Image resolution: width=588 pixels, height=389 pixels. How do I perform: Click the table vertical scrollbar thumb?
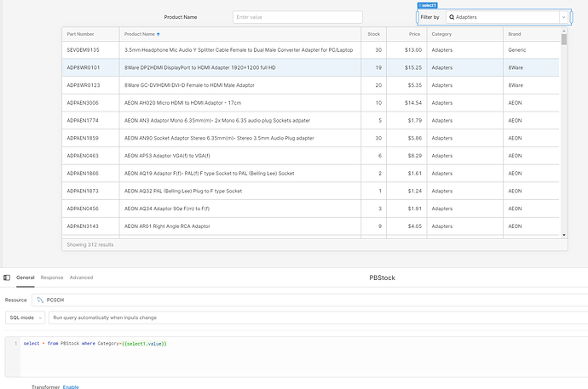(x=563, y=39)
